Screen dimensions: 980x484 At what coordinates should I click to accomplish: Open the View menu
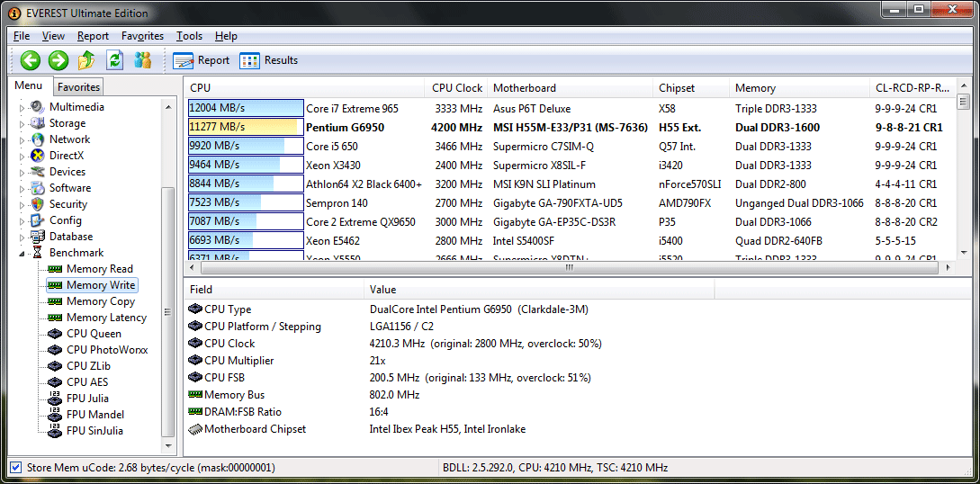coord(54,36)
